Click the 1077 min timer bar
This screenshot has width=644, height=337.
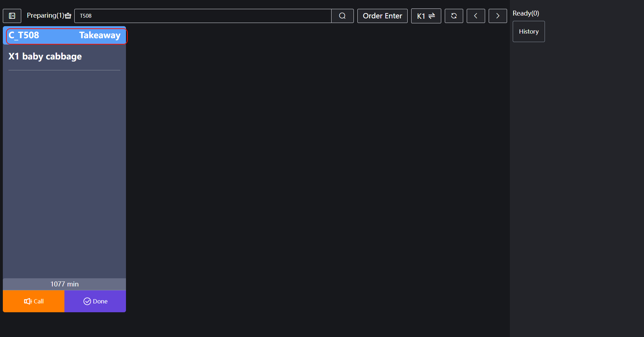click(x=64, y=284)
